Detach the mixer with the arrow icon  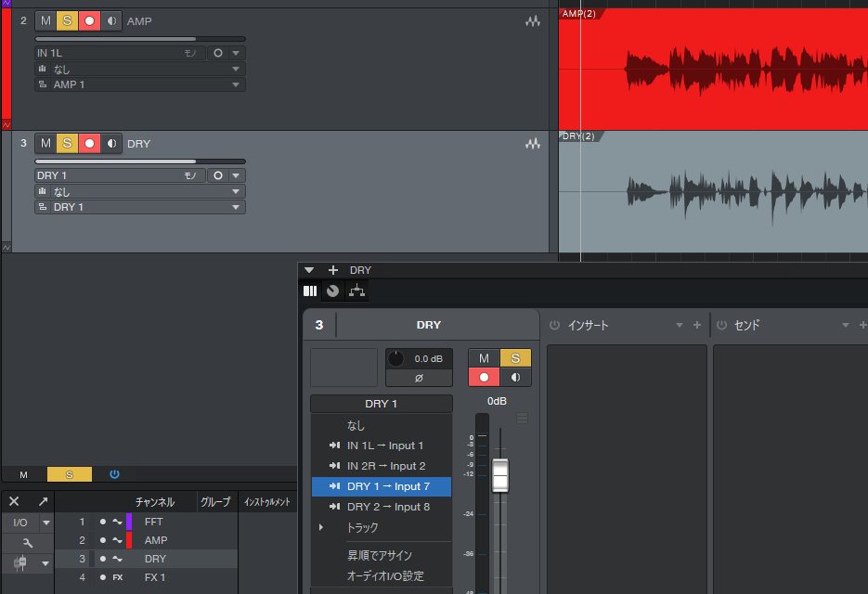pyautogui.click(x=43, y=501)
